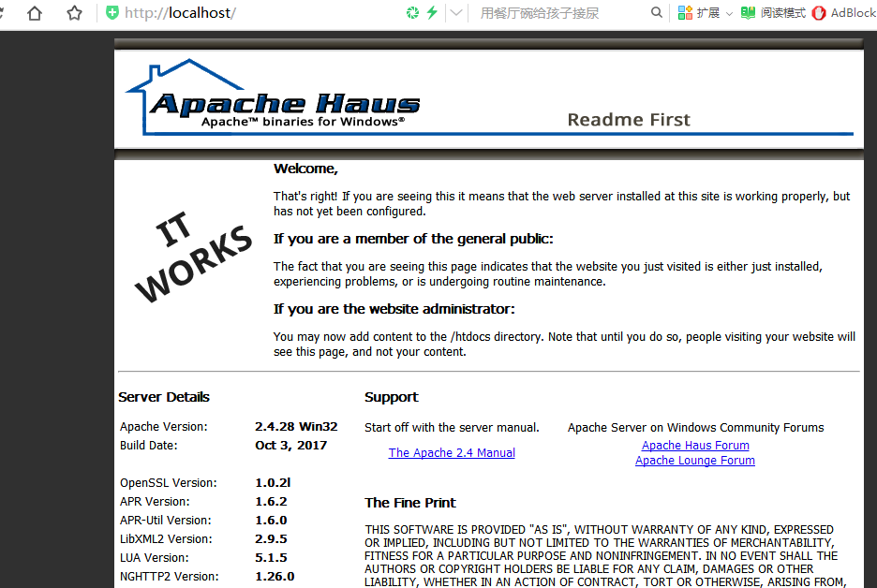Click the 'Apache Version:' label
Screen dimensions: 877x588
click(x=163, y=426)
